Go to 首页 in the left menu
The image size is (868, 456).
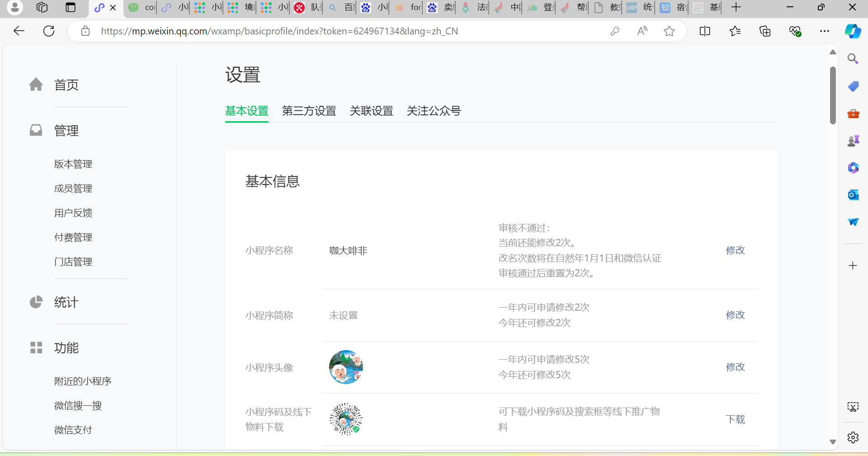[66, 85]
